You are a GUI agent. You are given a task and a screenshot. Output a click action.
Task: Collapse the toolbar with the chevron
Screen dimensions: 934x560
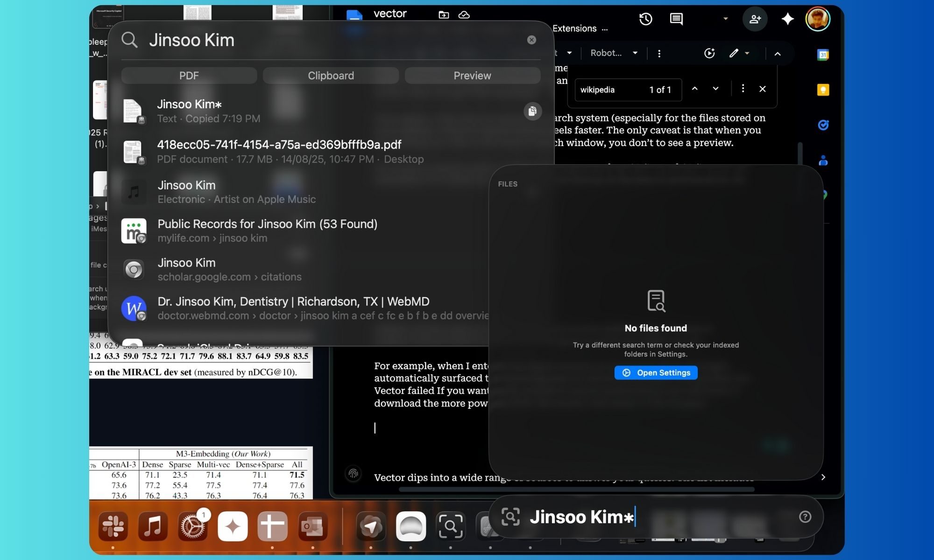coord(778,54)
